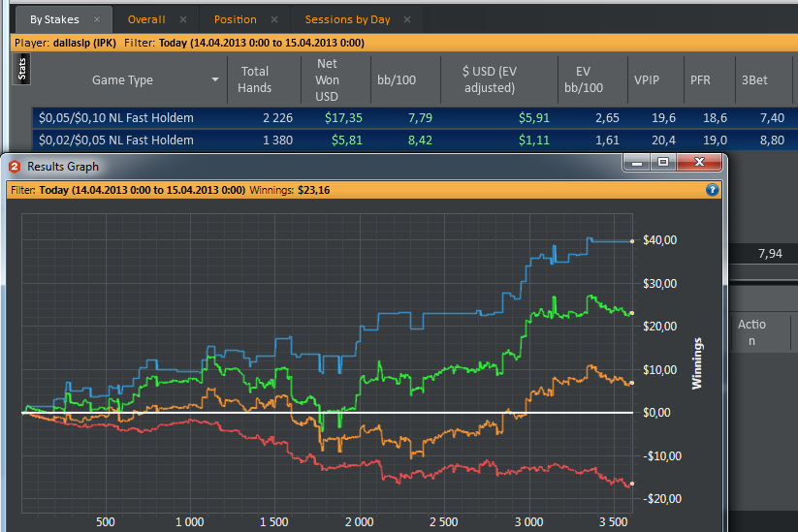This screenshot has width=798, height=532.
Task: Switch to the Overall tab
Action: click(x=146, y=19)
